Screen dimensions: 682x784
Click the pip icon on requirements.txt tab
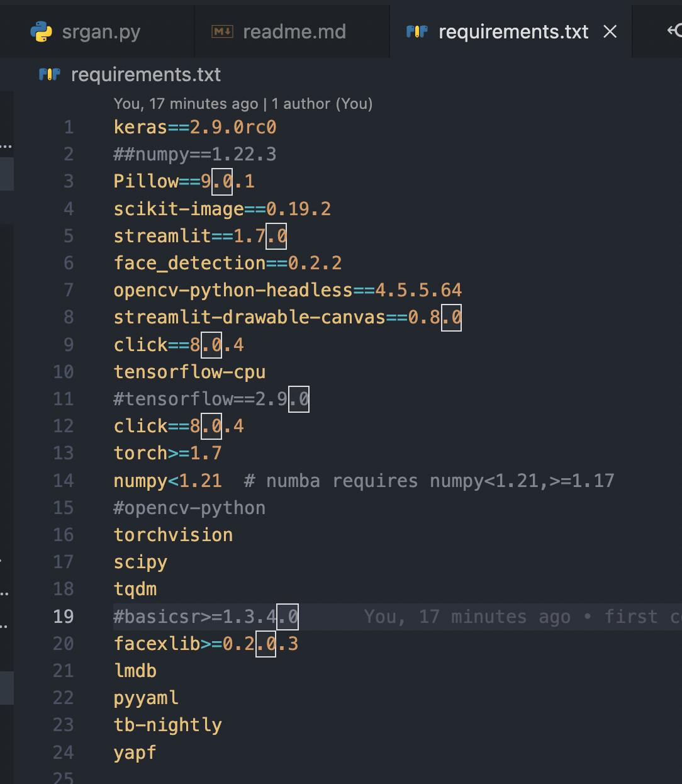(416, 31)
